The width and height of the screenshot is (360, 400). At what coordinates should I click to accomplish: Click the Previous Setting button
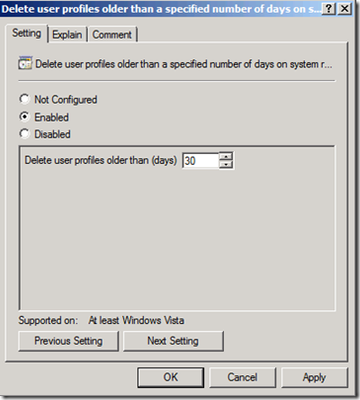coord(68,341)
